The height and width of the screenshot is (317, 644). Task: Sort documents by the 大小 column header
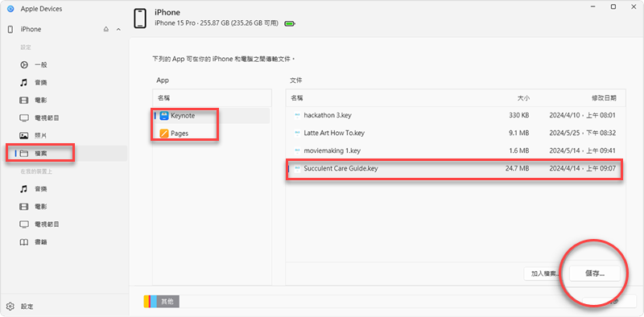[x=523, y=98]
